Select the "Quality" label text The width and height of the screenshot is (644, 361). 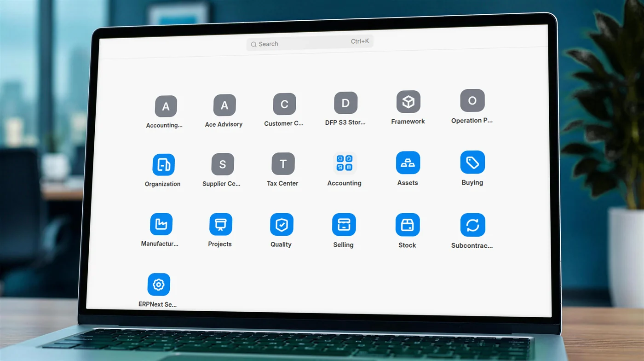[x=281, y=245]
